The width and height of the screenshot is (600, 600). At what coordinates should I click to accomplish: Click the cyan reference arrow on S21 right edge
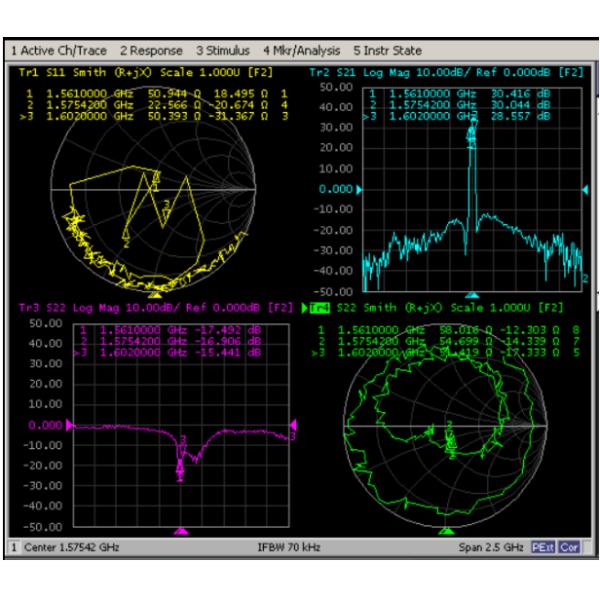pyautogui.click(x=585, y=189)
